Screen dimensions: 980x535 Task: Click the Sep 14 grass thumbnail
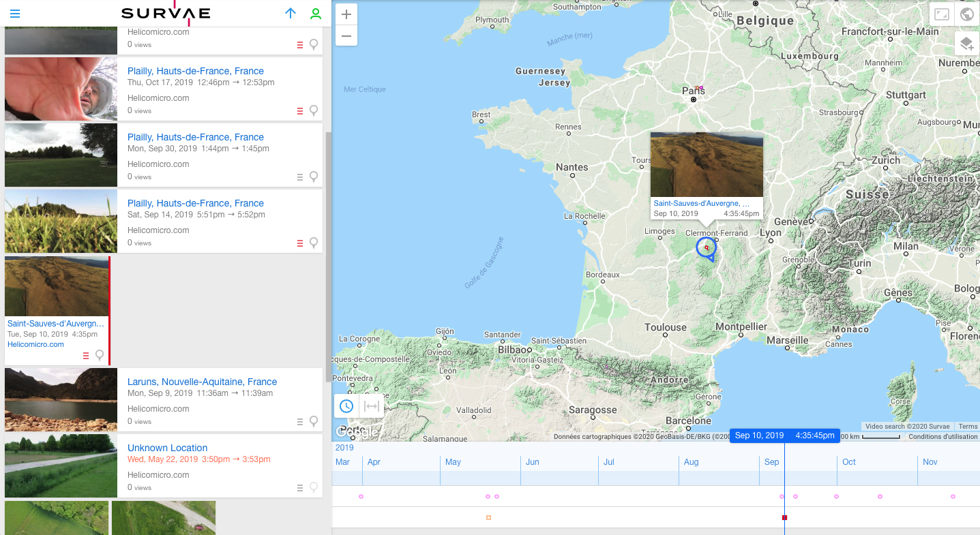click(x=61, y=221)
